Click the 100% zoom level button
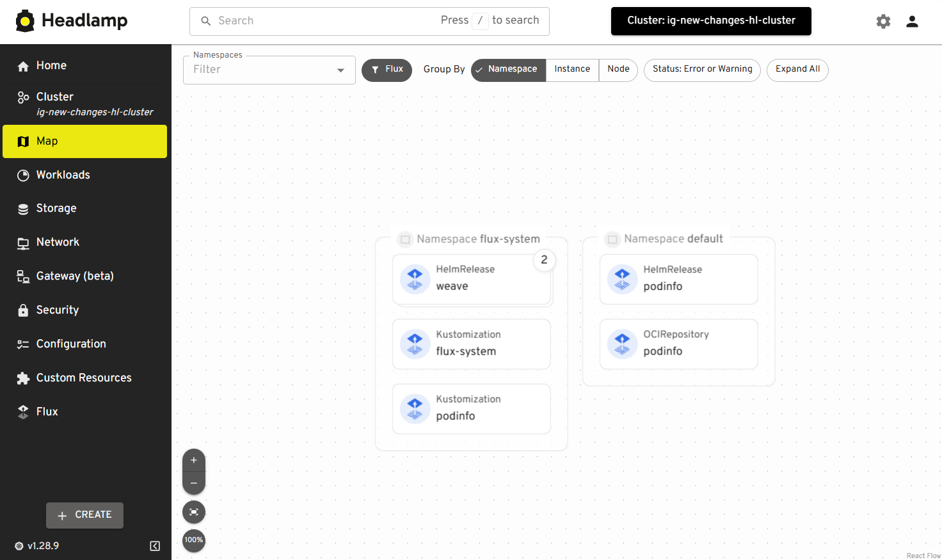Screen dimensions: 942x560 coord(194,540)
